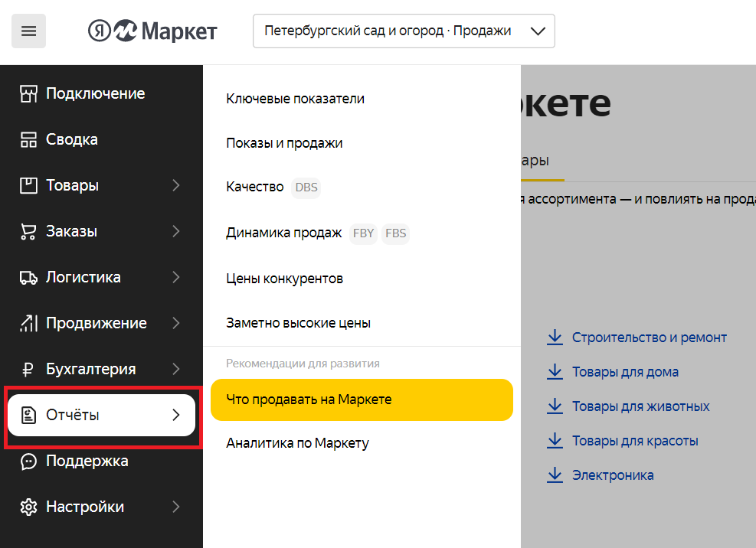The width and height of the screenshot is (756, 548).
Task: Click the hamburger menu button
Action: (x=28, y=31)
